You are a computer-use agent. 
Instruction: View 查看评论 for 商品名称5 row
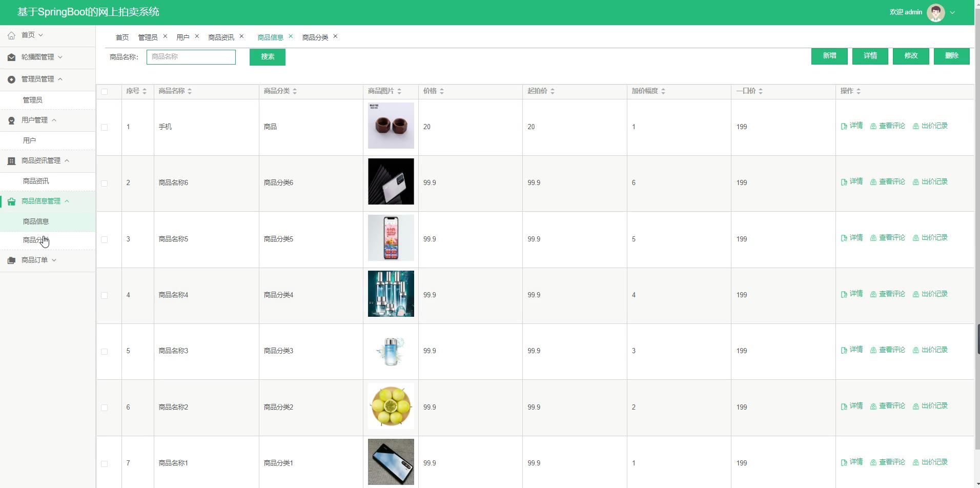(888, 237)
